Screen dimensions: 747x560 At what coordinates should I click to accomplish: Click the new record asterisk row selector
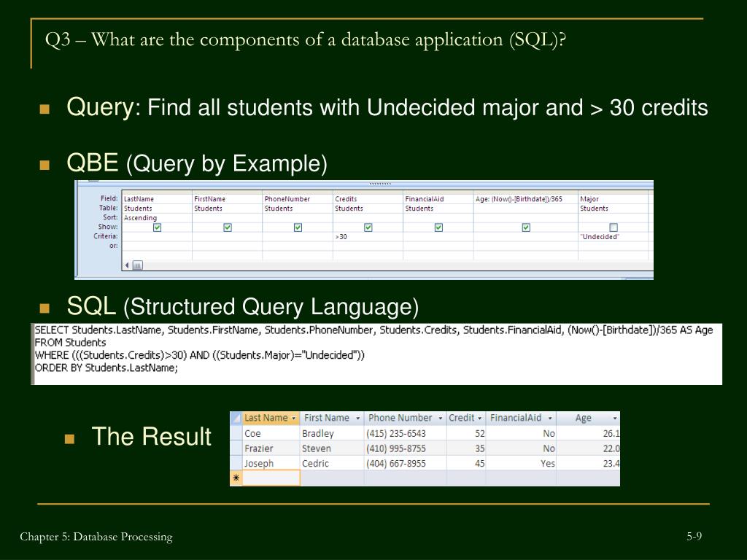236,478
